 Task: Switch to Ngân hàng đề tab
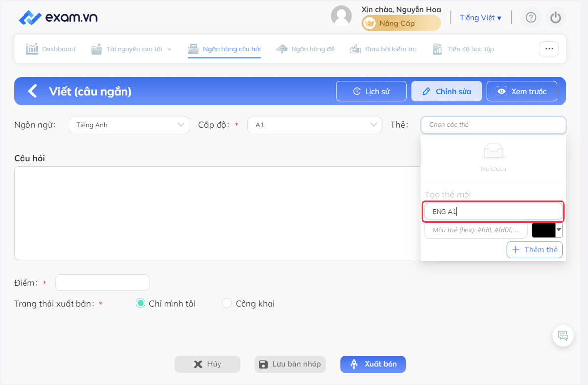[305, 49]
